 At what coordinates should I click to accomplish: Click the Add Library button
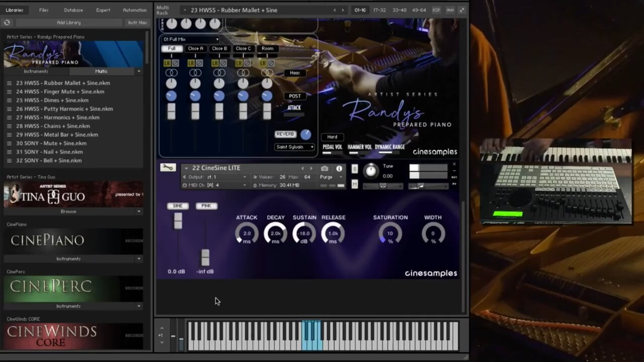pyautogui.click(x=69, y=23)
